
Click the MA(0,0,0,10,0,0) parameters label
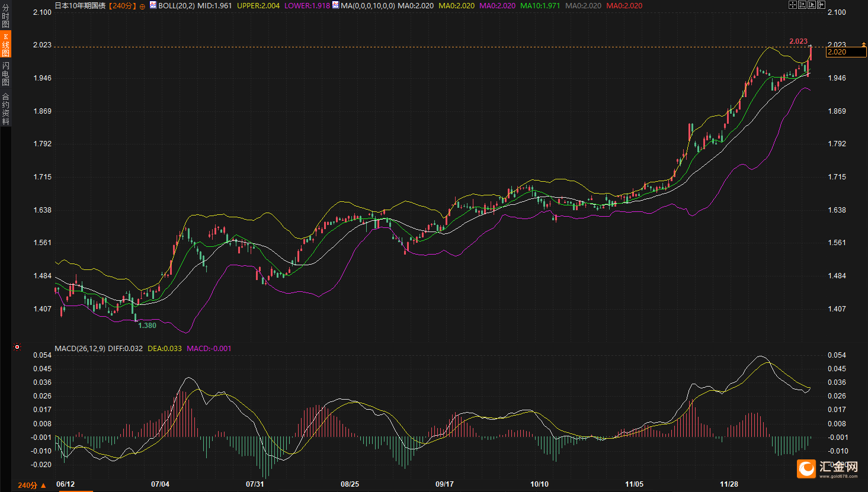pos(367,6)
